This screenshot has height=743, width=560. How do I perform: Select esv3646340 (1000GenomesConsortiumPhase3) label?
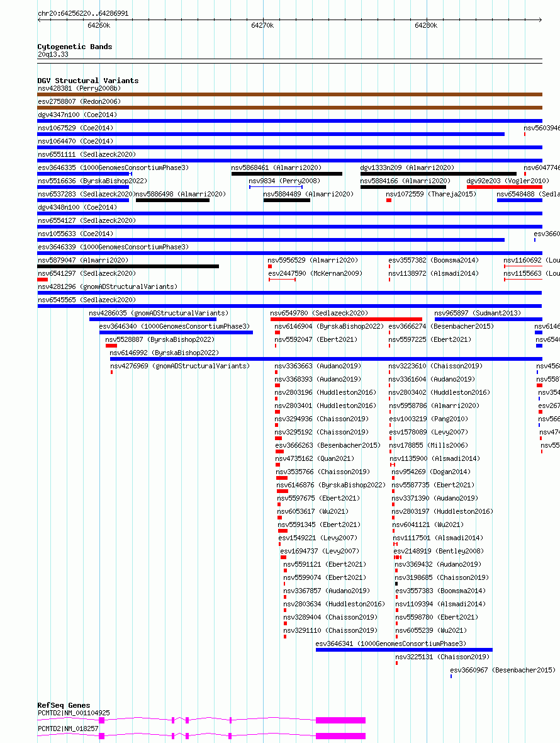point(175,327)
